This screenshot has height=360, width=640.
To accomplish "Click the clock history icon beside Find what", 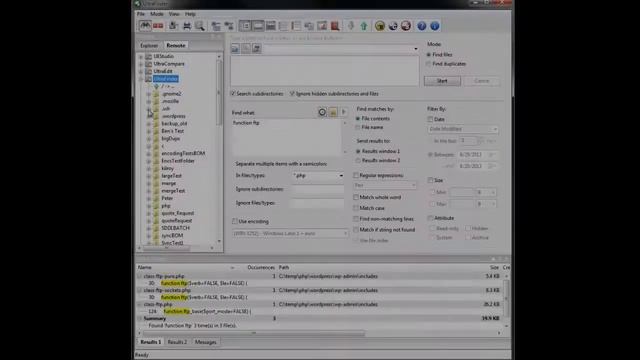I will tap(322, 112).
